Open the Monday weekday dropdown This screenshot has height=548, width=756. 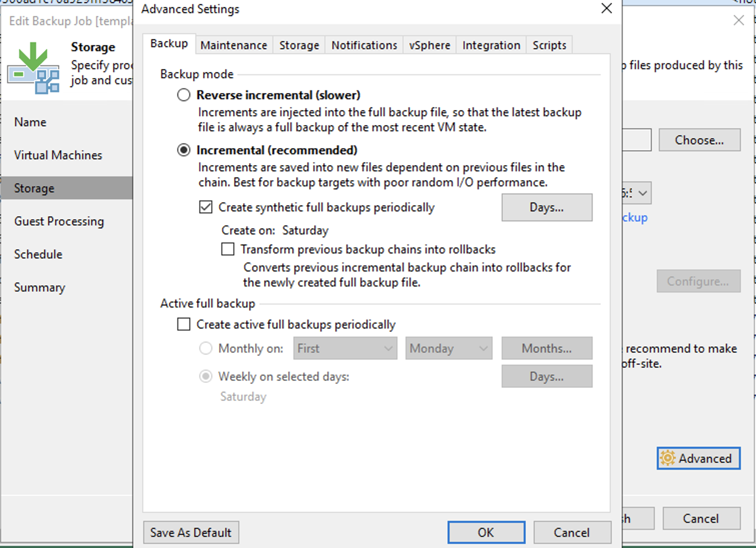point(448,349)
